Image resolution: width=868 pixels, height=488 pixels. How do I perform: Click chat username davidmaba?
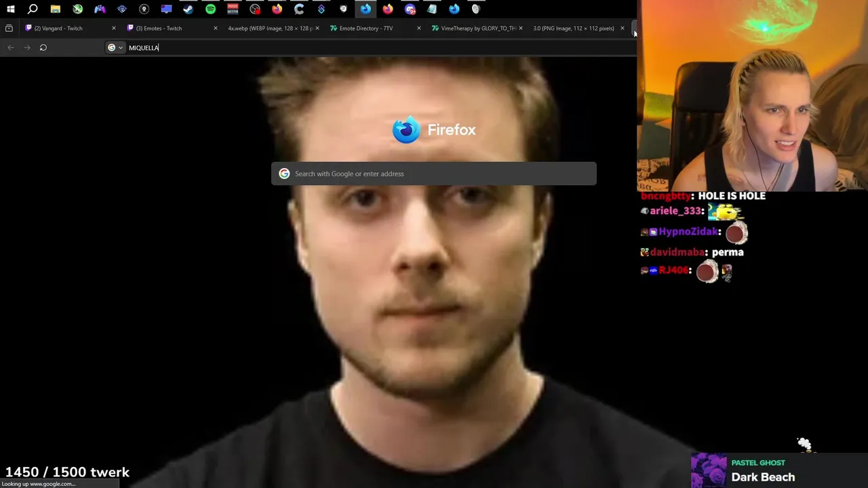tap(678, 252)
